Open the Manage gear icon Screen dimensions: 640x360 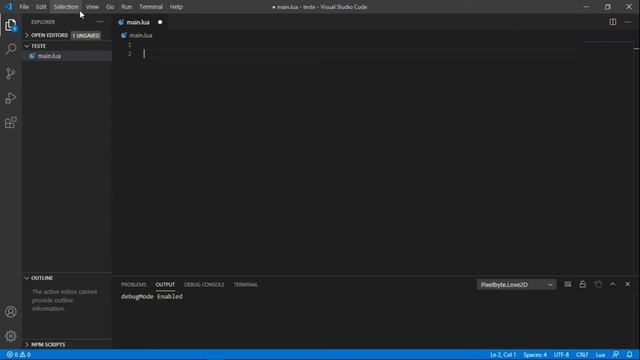point(11,336)
